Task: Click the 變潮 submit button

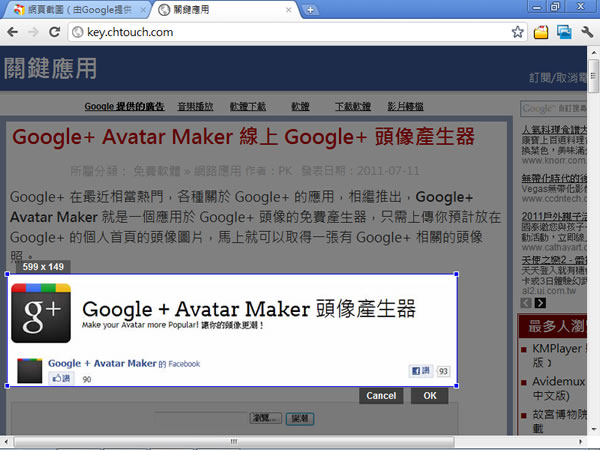Action: (300, 418)
